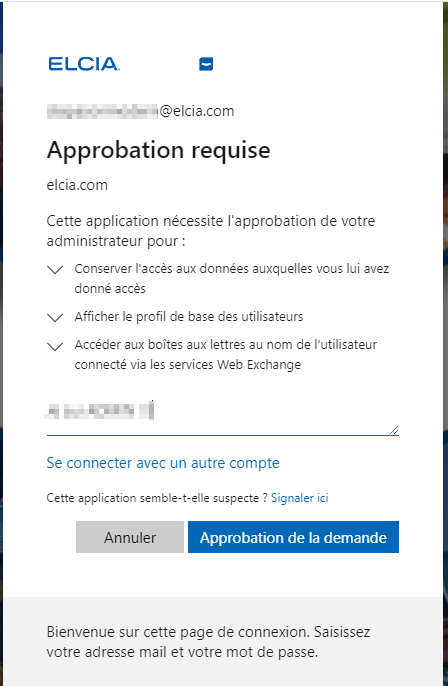Click the 'Cette application nécessite l'approbation' paragraph
The width and height of the screenshot is (448, 686).
211,231
